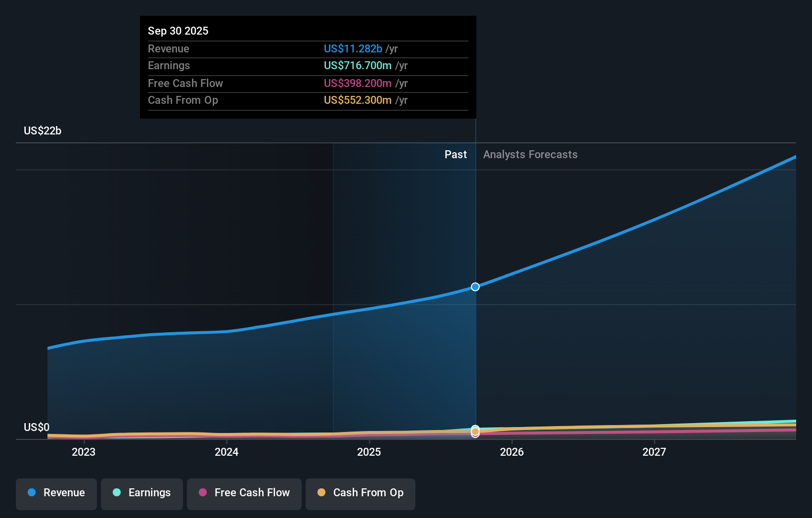The image size is (812, 518).
Task: Select the Cash From Op marker near the divider
Action: [x=475, y=432]
